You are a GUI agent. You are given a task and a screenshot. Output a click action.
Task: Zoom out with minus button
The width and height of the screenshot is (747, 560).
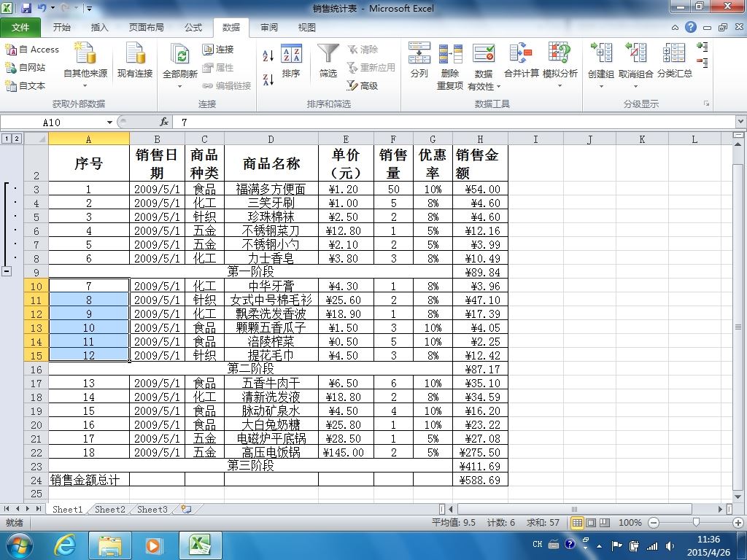[x=654, y=522]
